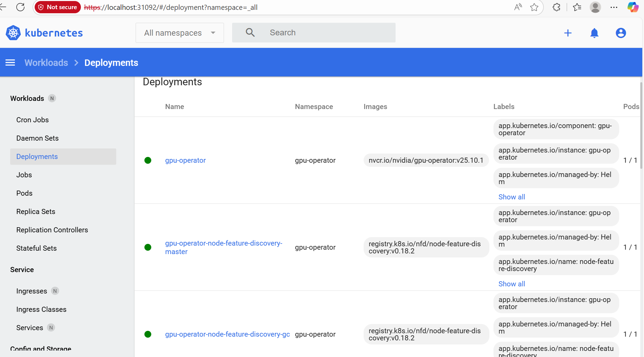Open the browser settings ellipsis menu
Screen dimensions: 644x357
click(x=614, y=7)
